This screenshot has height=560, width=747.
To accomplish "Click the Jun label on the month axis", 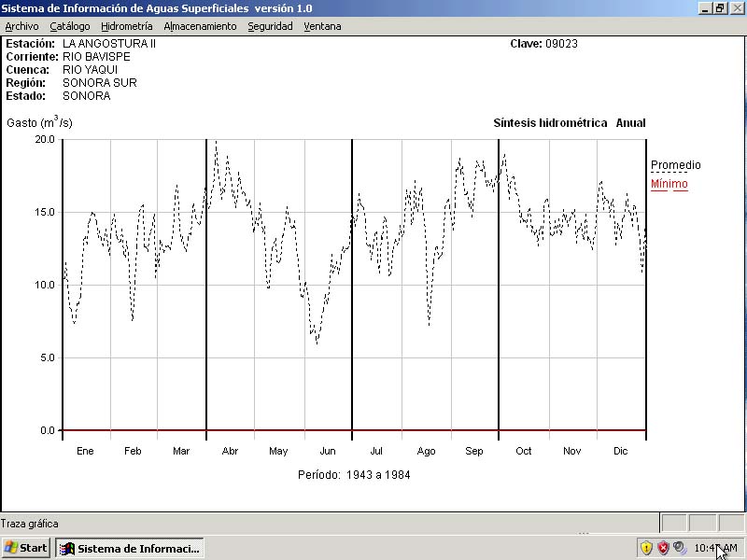I will (327, 451).
